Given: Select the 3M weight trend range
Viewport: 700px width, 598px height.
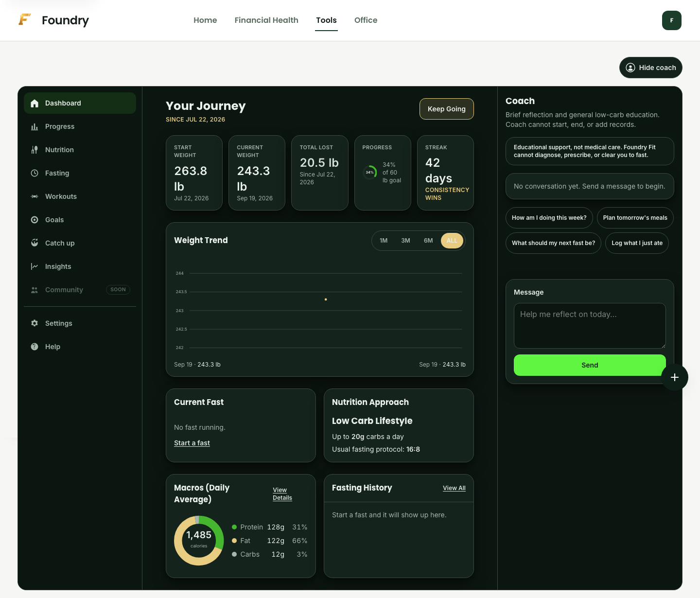Looking at the screenshot, I should [x=406, y=241].
